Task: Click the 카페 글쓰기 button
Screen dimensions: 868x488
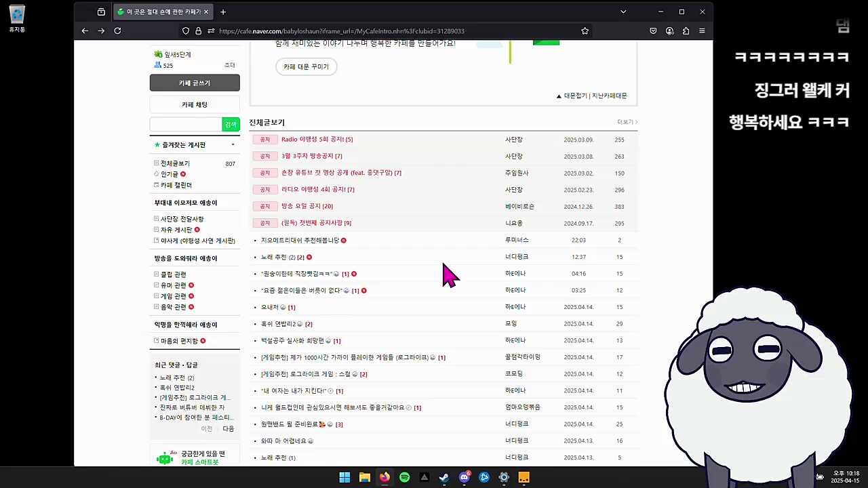Action: click(x=195, y=83)
